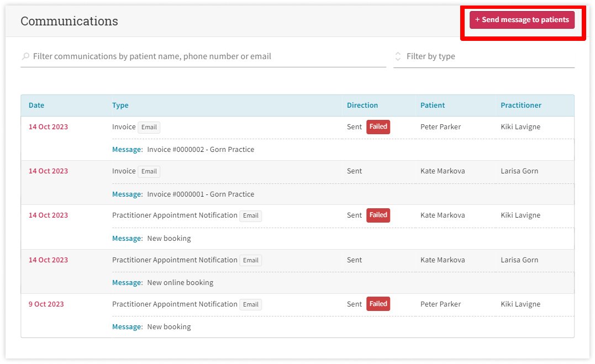The image size is (595, 364).
Task: Click Failed badge on Kate Markova New booking row
Action: (x=378, y=215)
